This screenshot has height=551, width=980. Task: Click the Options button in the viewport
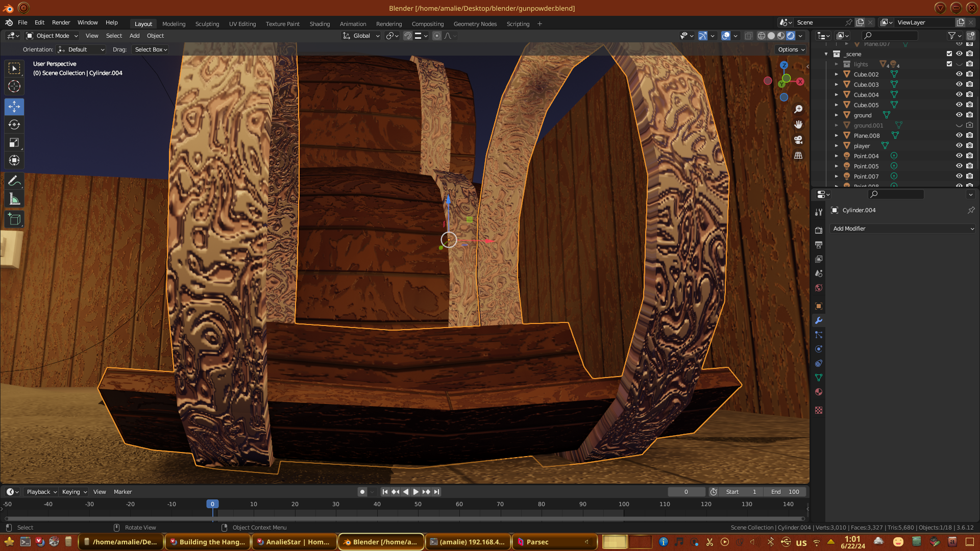(791, 49)
